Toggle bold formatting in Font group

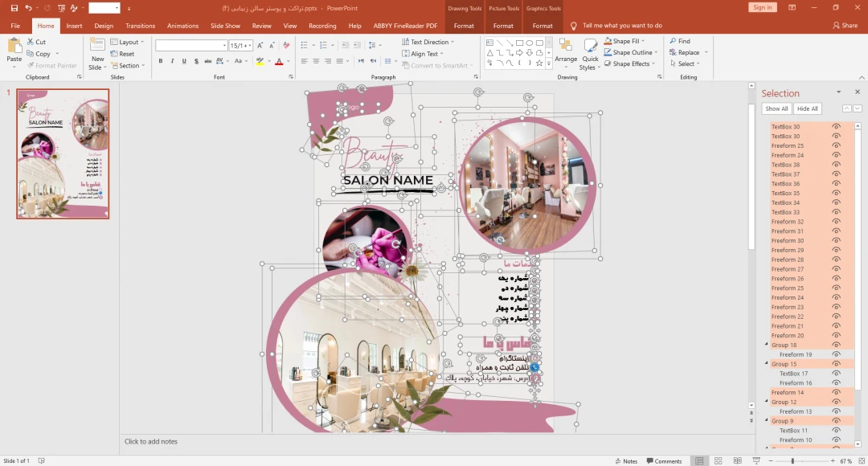click(161, 61)
